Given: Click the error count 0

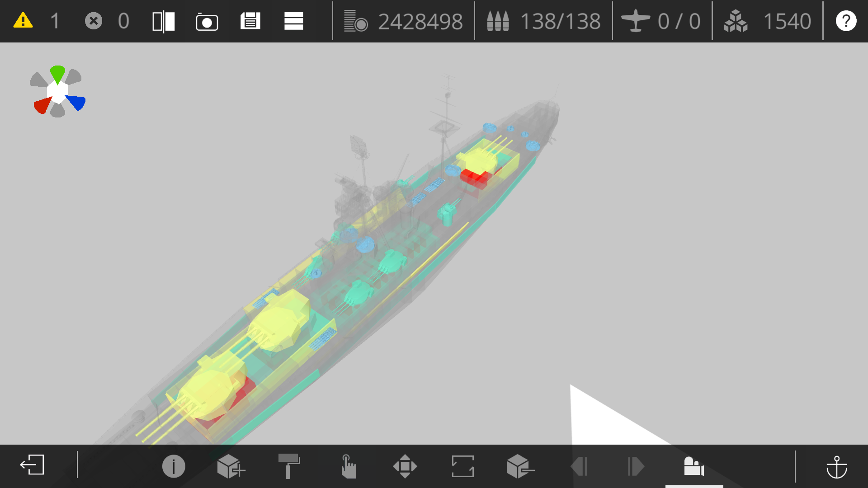Looking at the screenshot, I should [123, 21].
